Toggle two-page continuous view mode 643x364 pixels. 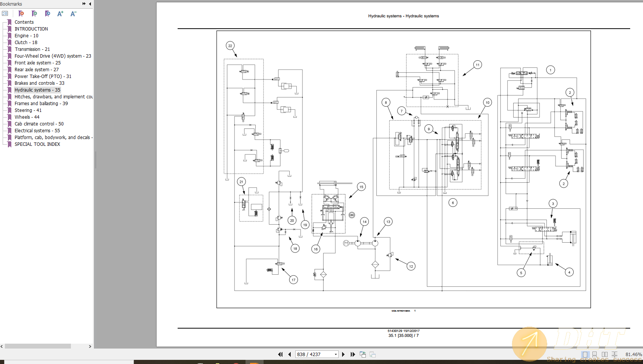point(615,354)
